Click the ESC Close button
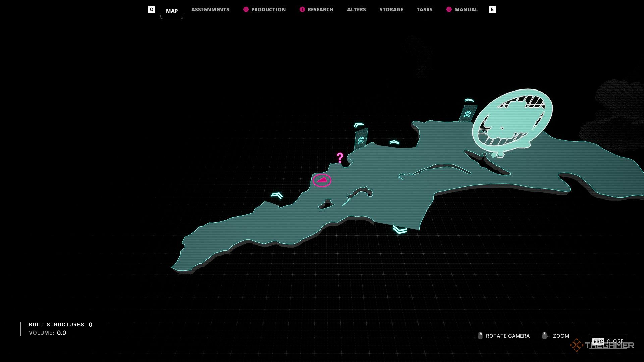This screenshot has width=644, height=362. click(x=608, y=341)
